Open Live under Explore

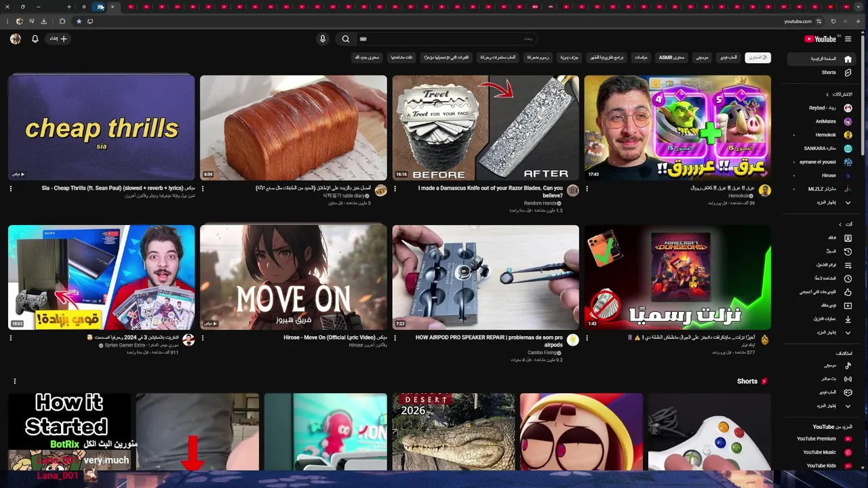tap(823, 379)
